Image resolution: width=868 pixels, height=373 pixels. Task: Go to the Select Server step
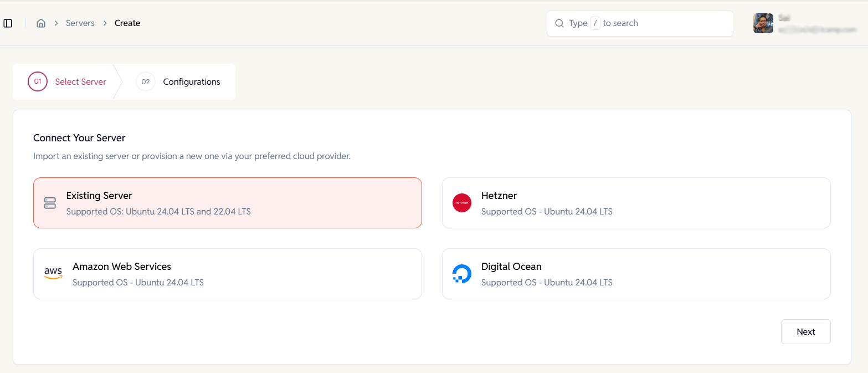[80, 81]
